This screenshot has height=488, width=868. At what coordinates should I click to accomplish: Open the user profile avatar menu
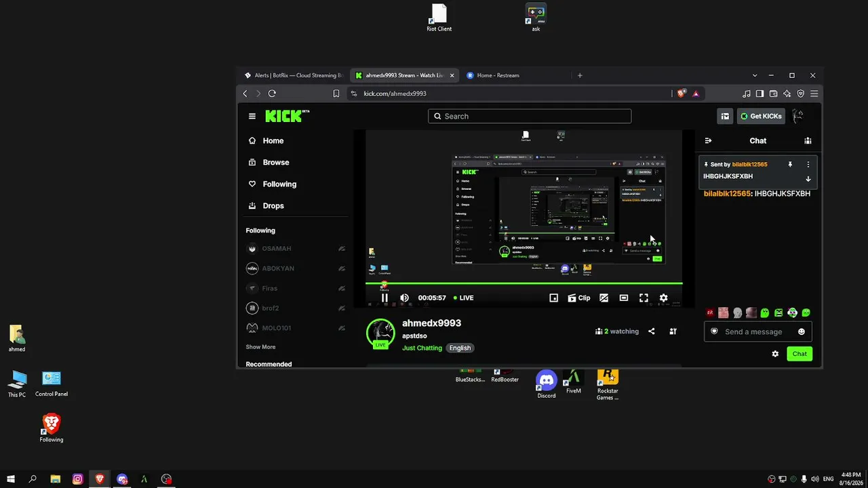[798, 116]
